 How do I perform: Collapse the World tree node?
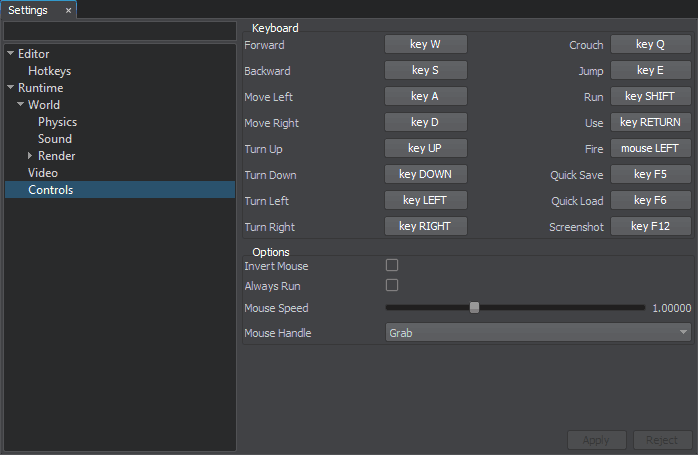pyautogui.click(x=20, y=105)
